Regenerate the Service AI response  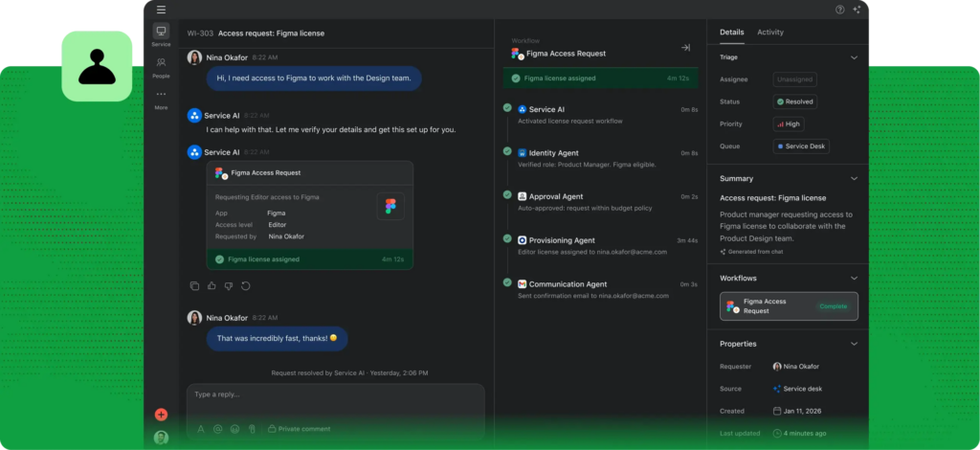[x=246, y=285]
